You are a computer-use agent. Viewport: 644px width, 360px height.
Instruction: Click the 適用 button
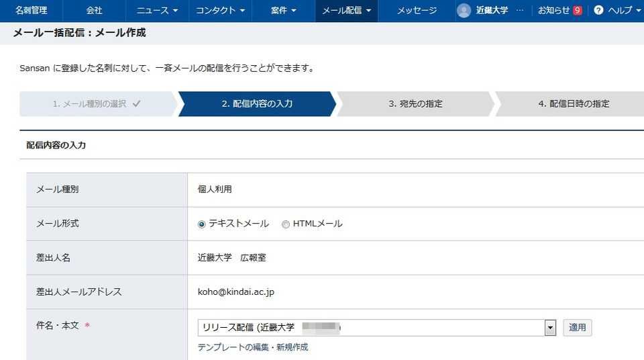click(x=577, y=328)
